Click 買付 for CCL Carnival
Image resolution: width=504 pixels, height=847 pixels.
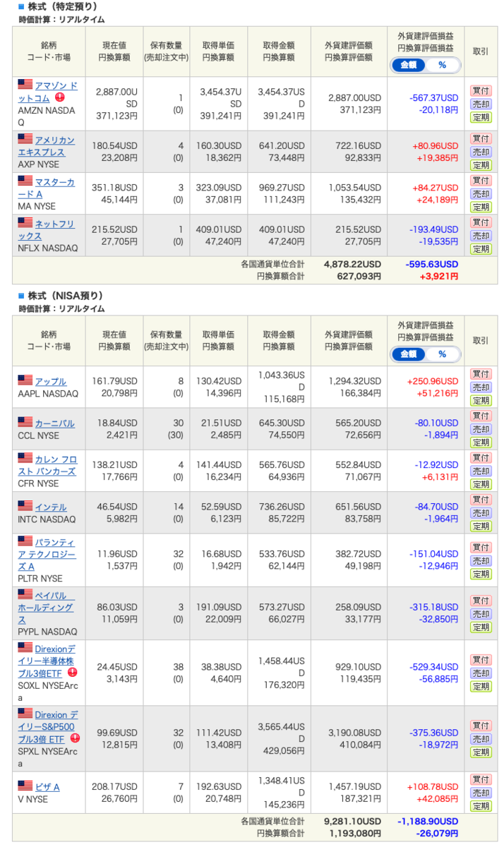coord(481,416)
